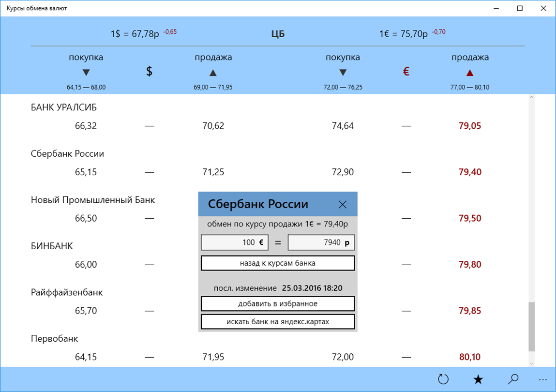The width and height of the screenshot is (556, 392).
Task: Click УРАЛСИБ dollar sell rate 70,62
Action: pos(213,125)
